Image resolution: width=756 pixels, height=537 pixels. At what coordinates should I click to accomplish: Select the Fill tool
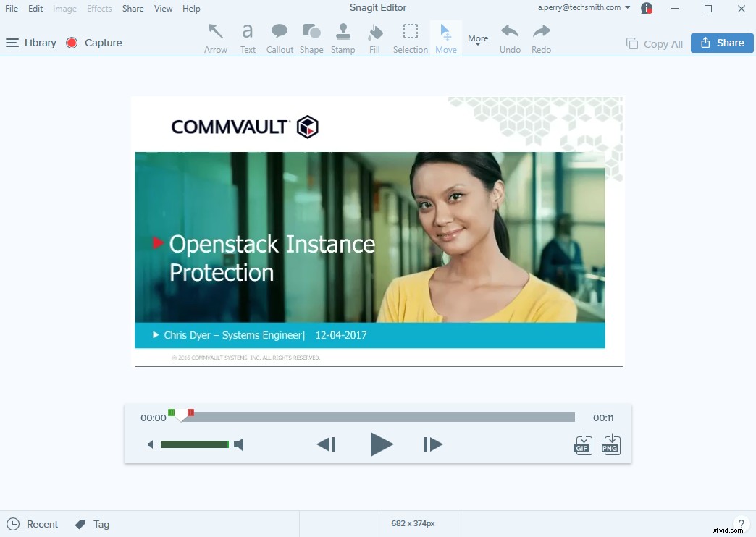(374, 37)
